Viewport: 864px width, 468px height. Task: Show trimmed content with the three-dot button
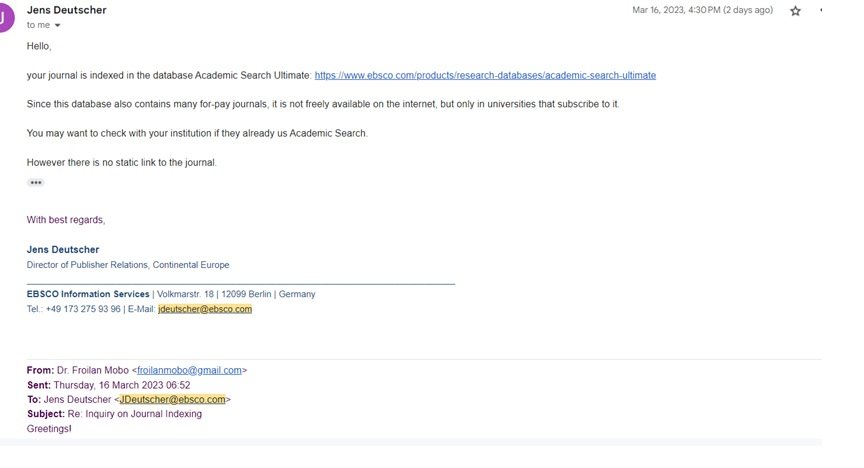click(36, 182)
